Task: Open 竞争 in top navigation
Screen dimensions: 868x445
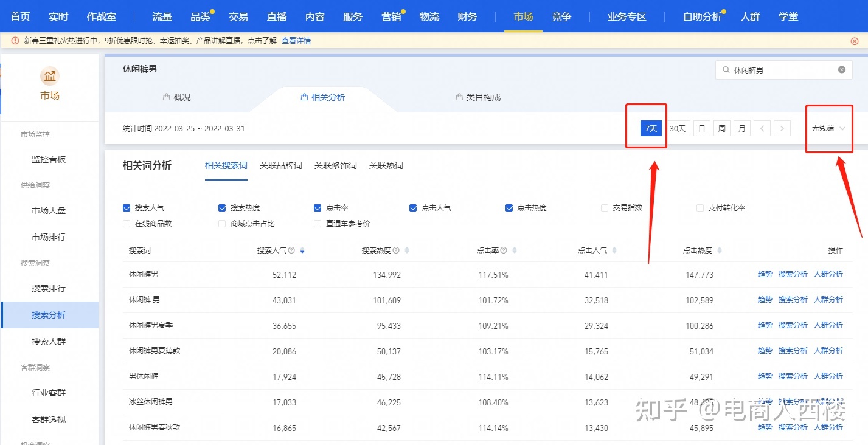Action: (561, 16)
